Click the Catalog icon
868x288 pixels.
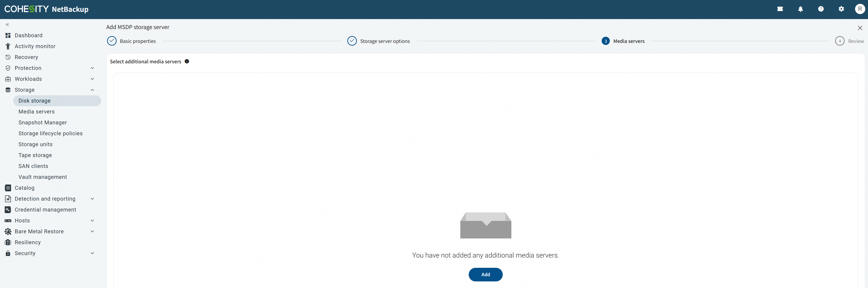point(8,188)
